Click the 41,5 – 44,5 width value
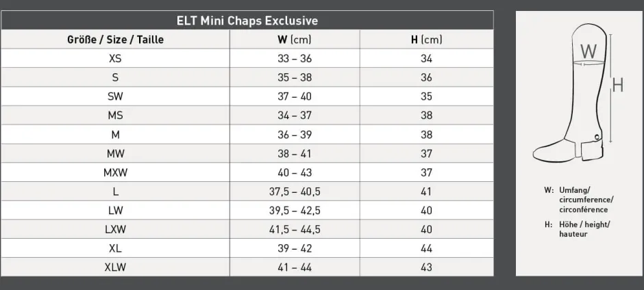Image resolution: width=644 pixels, height=290 pixels. point(295,229)
